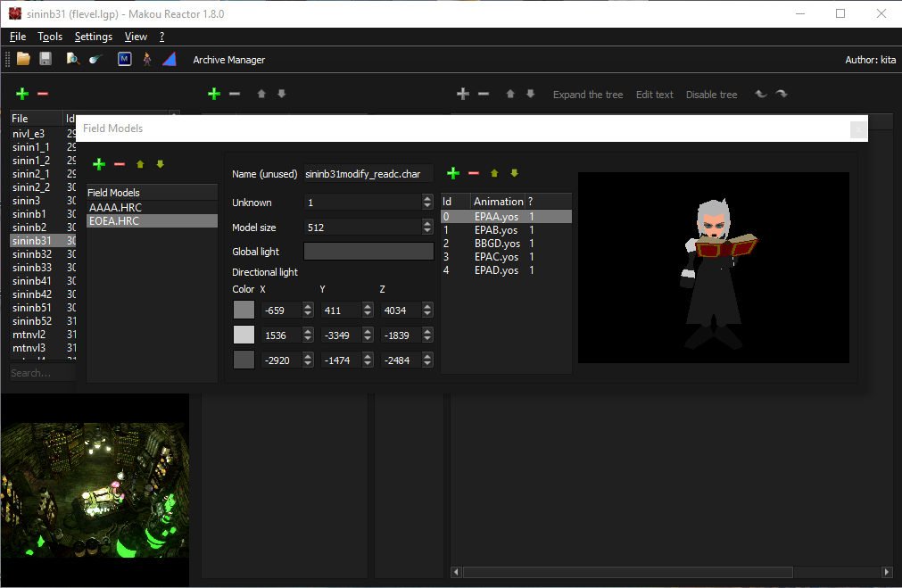Select sininb32 in the File list

coord(43,254)
